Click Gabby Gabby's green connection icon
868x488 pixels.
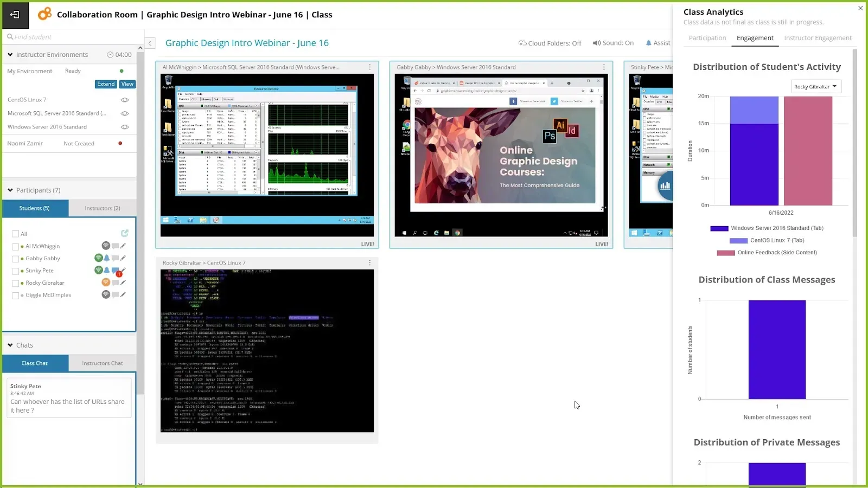[98, 258]
